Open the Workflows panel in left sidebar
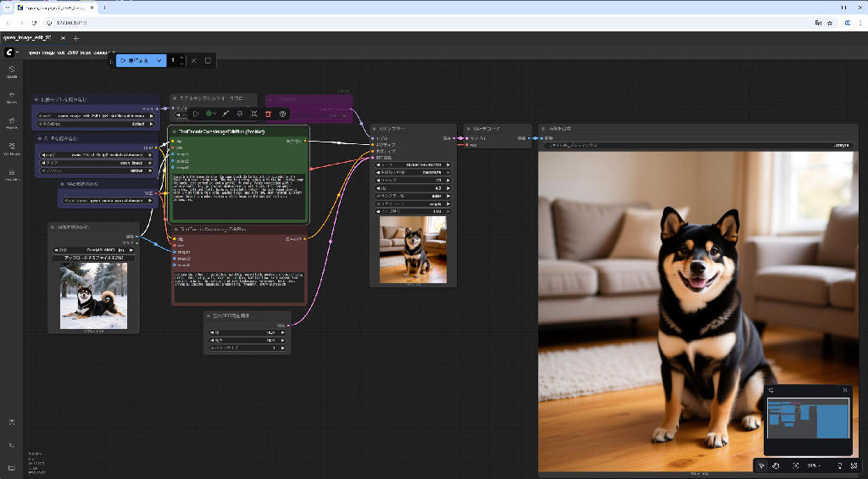Viewport: 868px width, 479px height. point(12,148)
